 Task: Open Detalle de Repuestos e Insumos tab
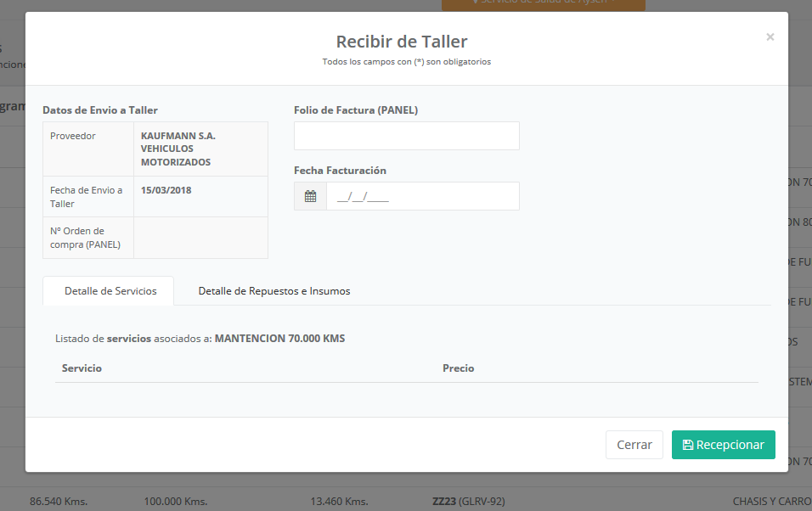(273, 290)
